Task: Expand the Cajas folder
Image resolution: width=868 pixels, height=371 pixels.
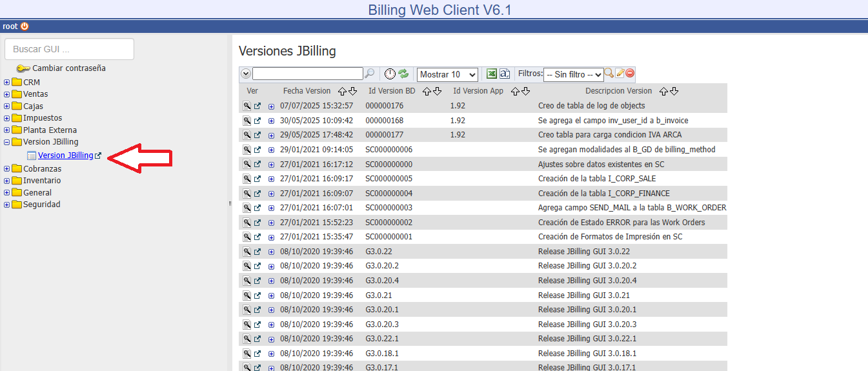Action: coord(7,106)
